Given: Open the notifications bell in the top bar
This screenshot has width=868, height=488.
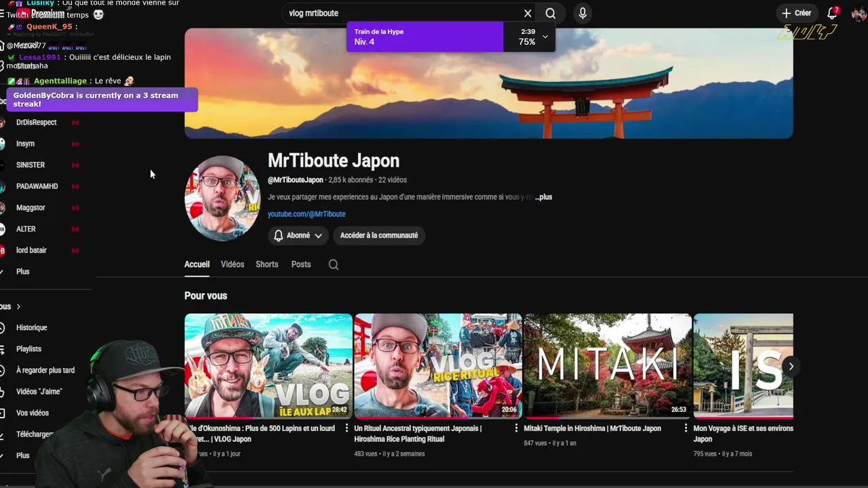Looking at the screenshot, I should click(833, 13).
